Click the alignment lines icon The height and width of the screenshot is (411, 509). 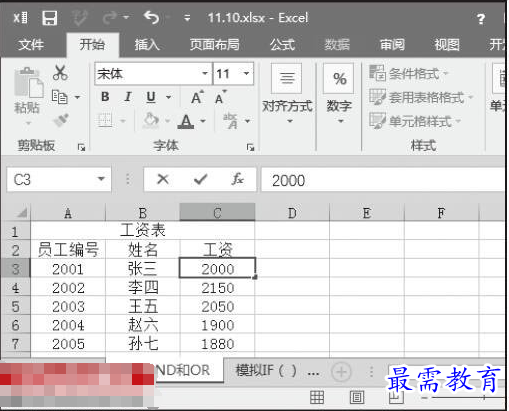287,78
